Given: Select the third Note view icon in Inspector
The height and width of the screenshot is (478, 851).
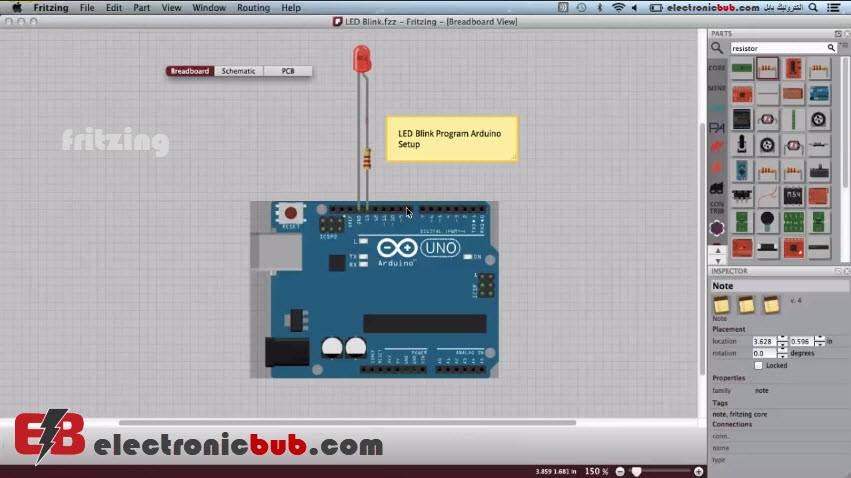Looking at the screenshot, I should click(771, 305).
